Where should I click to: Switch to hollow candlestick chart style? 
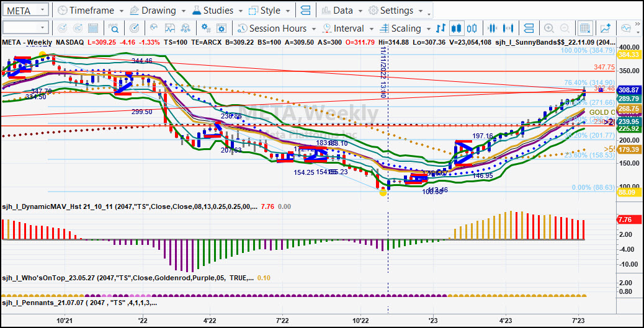click(x=472, y=29)
